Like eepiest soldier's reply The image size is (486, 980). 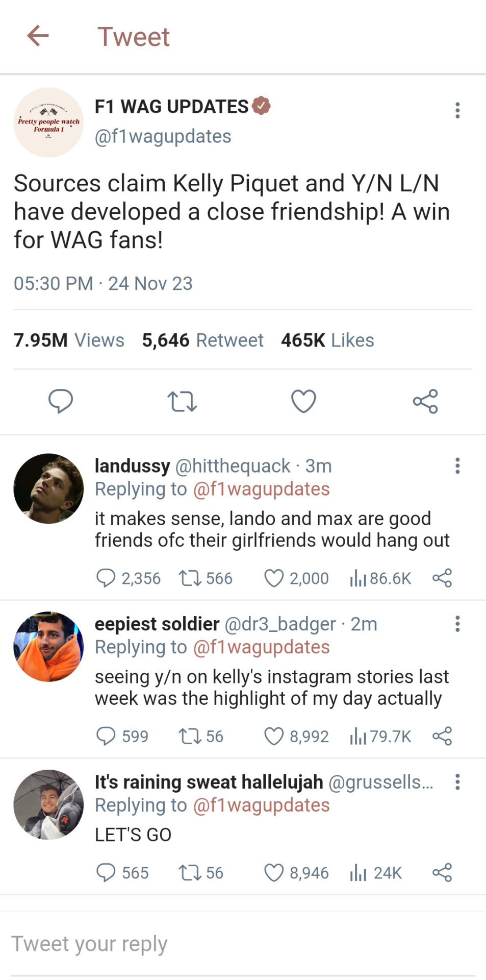tap(274, 737)
